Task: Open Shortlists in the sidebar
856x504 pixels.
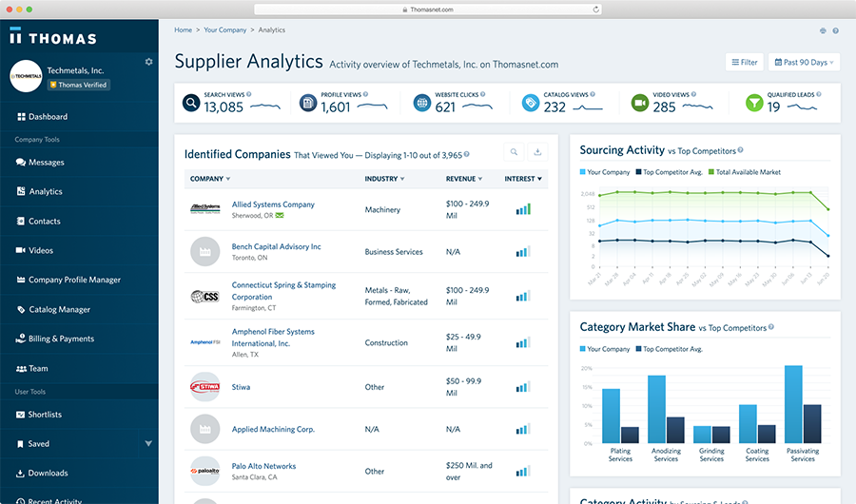Action: point(79,415)
